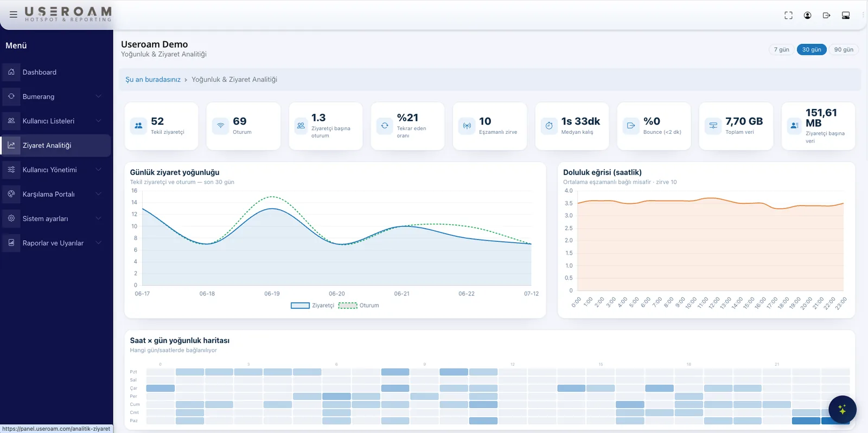This screenshot has width=868, height=433.
Task: Expand the Kullanıcı Yönetimi chevron
Action: click(99, 170)
